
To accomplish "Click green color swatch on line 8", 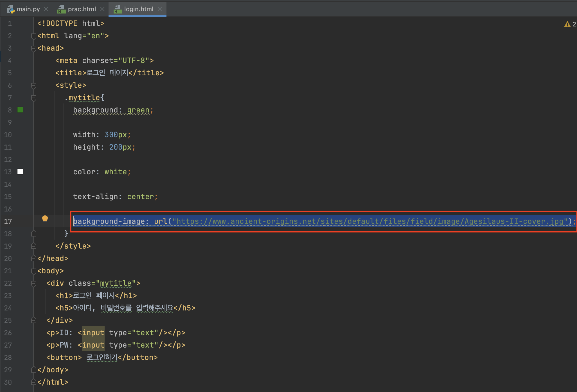I will pyautogui.click(x=20, y=110).
